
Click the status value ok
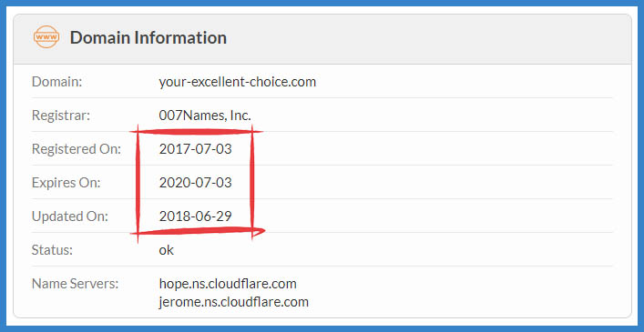pos(167,250)
